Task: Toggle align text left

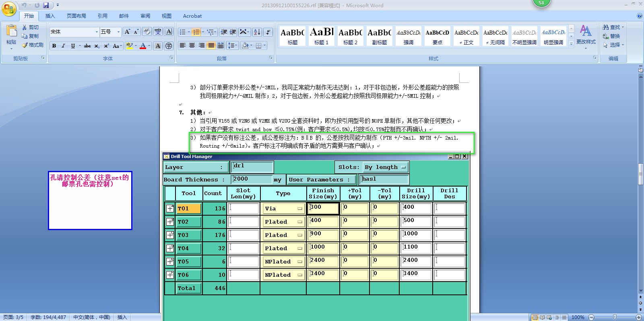Action: click(182, 45)
